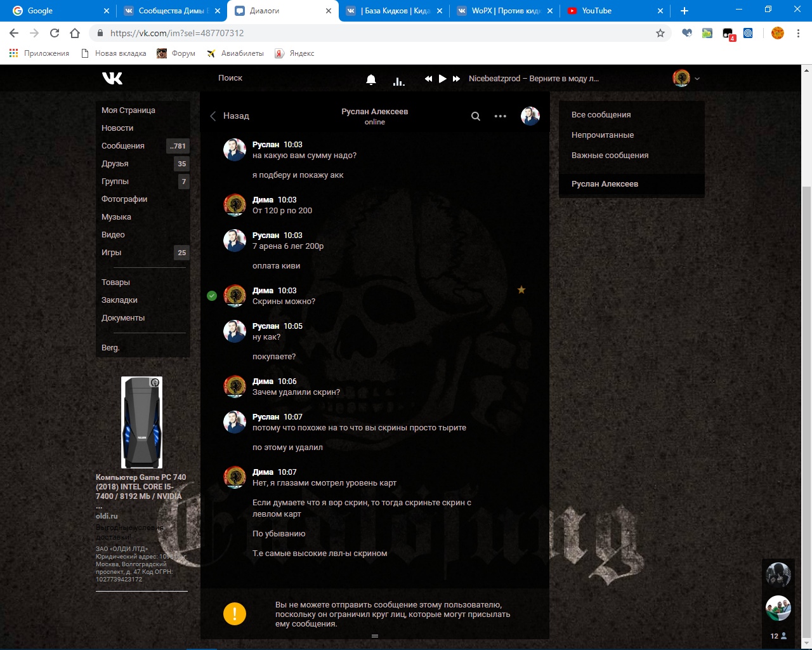The width and height of the screenshot is (812, 650).
Task: Go back using the Назад button
Action: click(230, 116)
